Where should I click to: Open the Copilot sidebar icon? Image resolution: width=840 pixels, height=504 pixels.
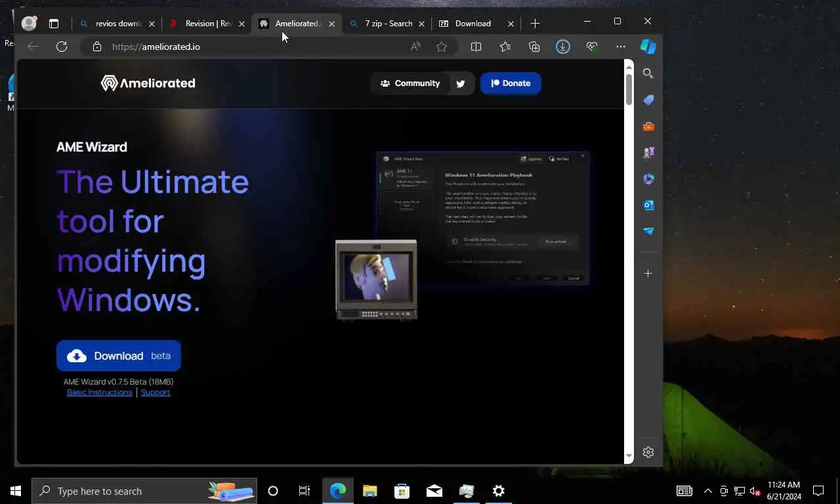648,47
